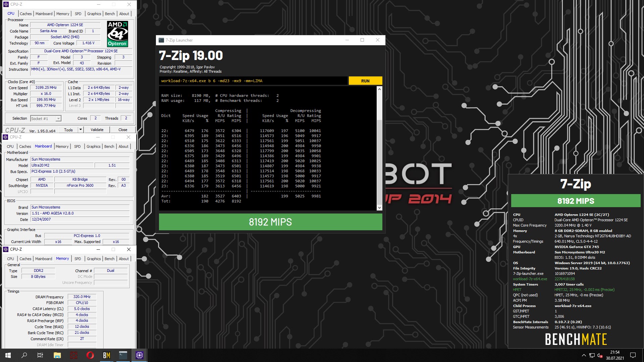Click the AMD64 Opteron logo in CPU-Z
The height and width of the screenshot is (362, 644).
click(x=117, y=34)
